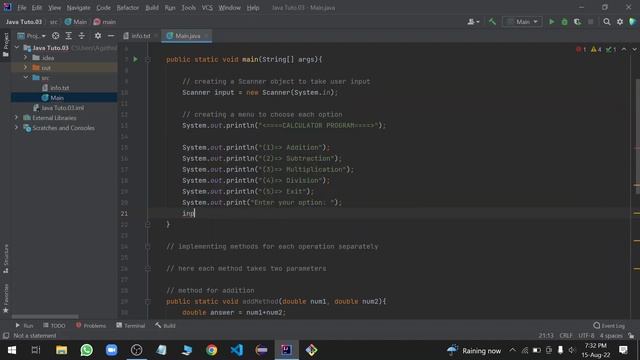Screen dimensions: 640x360
Task: Go to previous highlighted error up arrow
Action: 624,49
